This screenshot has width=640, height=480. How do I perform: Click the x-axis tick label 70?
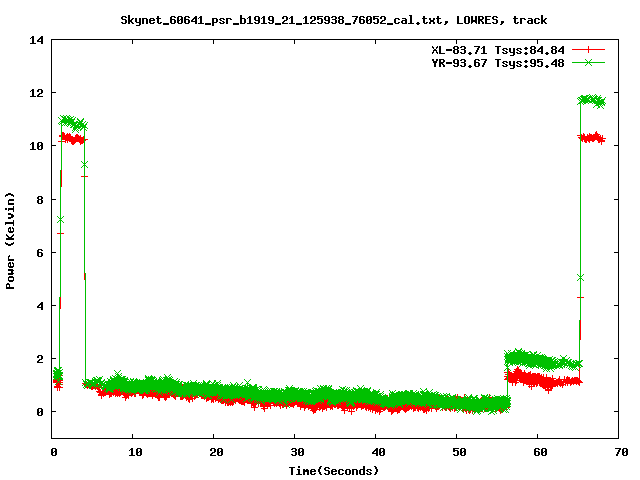(x=621, y=452)
